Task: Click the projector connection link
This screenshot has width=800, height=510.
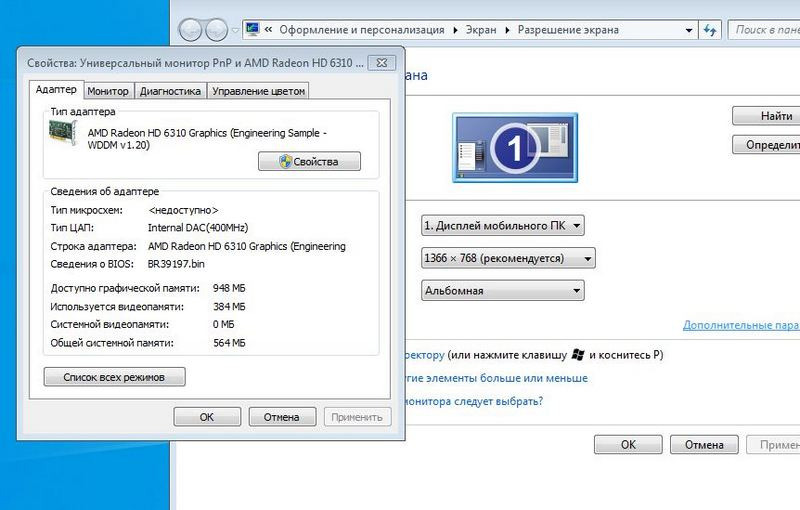Action: click(x=425, y=354)
